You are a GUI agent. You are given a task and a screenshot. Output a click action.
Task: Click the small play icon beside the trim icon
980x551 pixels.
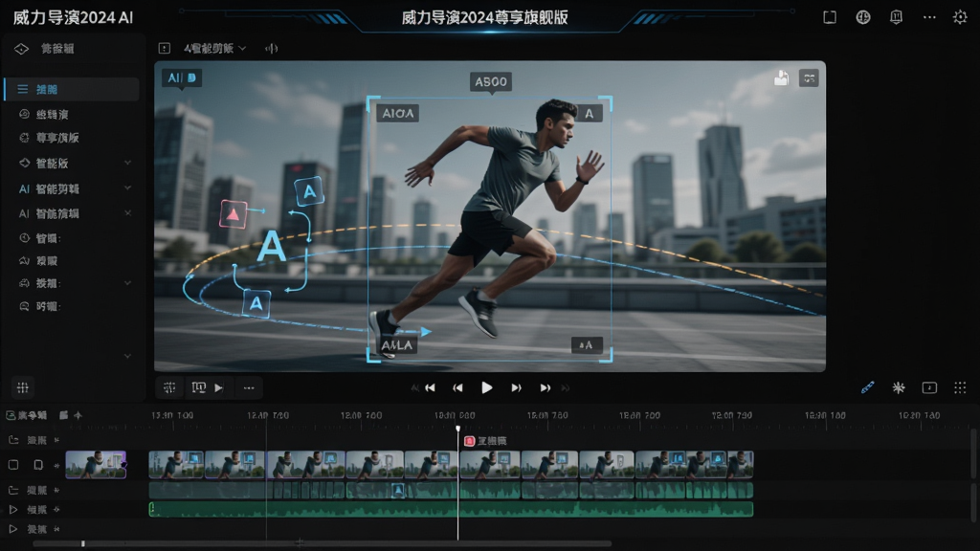[219, 388]
